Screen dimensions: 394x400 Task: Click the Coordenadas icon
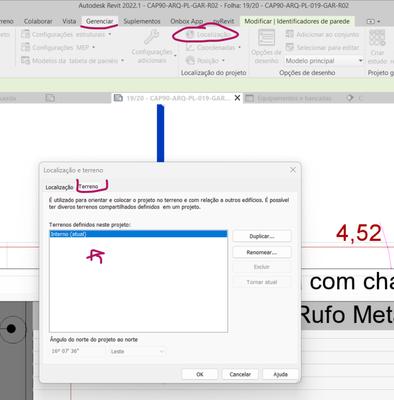pos(190,48)
